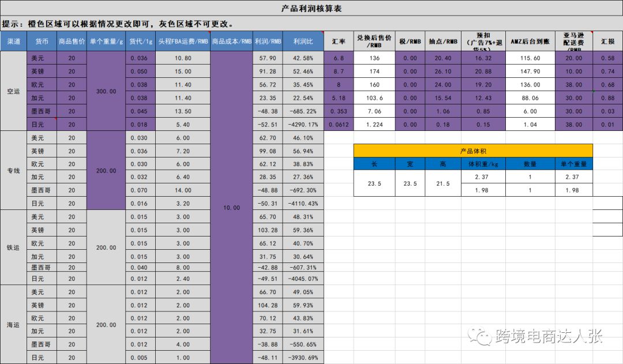This screenshot has height=364, width=623.
Task: Select the 体积重/kg header in volume table
Action: coord(479,164)
